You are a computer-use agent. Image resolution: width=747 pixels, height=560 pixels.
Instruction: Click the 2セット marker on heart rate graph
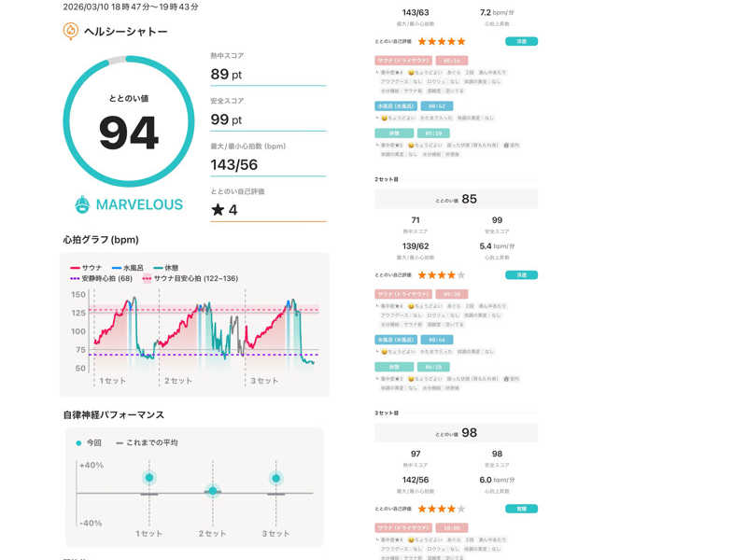pos(181,381)
